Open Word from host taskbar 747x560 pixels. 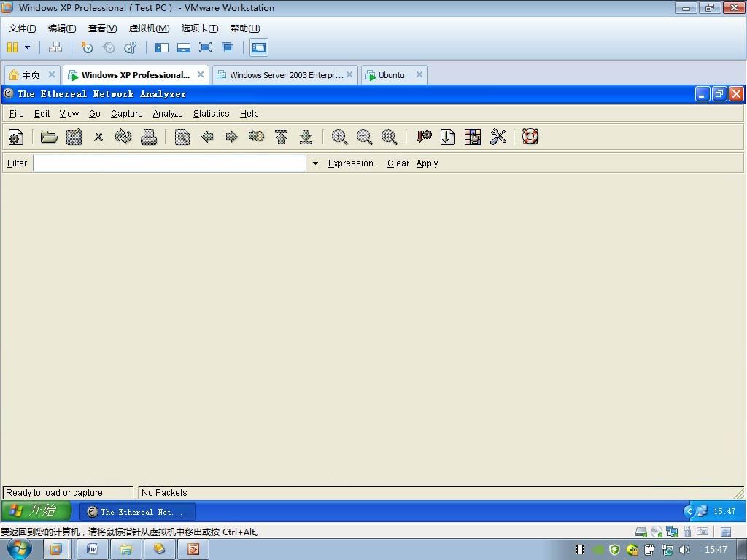93,549
